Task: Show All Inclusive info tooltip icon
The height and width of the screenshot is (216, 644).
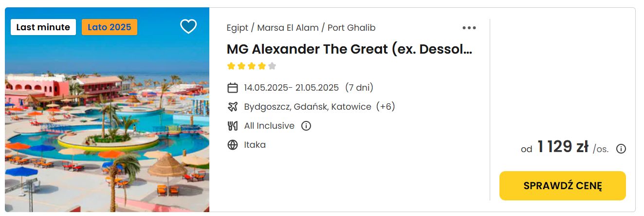Action: point(306,126)
